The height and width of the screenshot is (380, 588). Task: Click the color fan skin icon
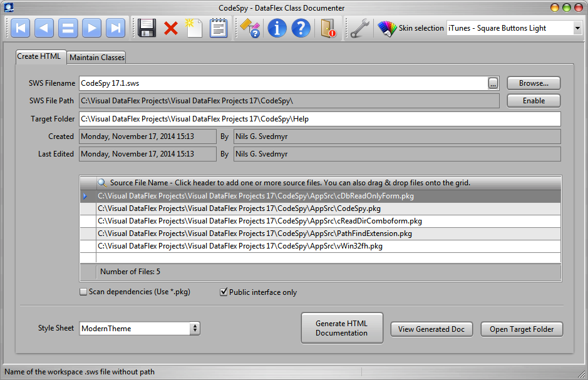coord(387,28)
